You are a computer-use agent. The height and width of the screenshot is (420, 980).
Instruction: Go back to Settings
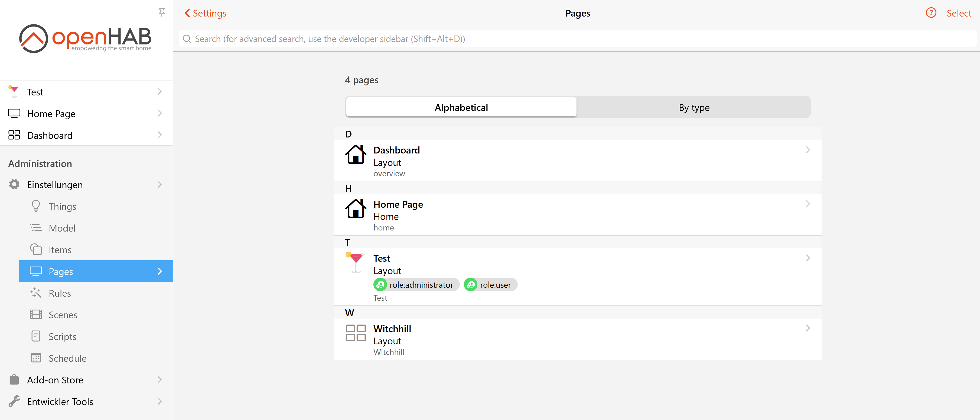[x=206, y=13]
